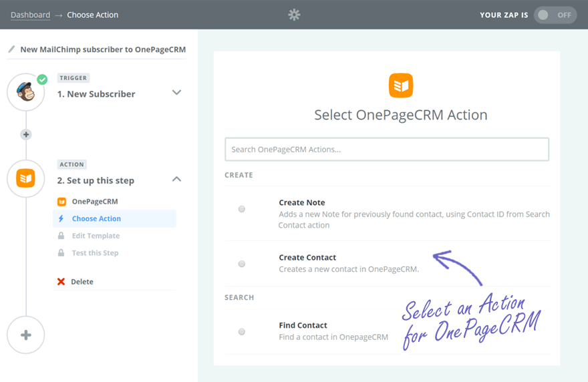Screen dimensions: 588x382
Task: Open Edit Template step item
Action: pyautogui.click(x=96, y=236)
